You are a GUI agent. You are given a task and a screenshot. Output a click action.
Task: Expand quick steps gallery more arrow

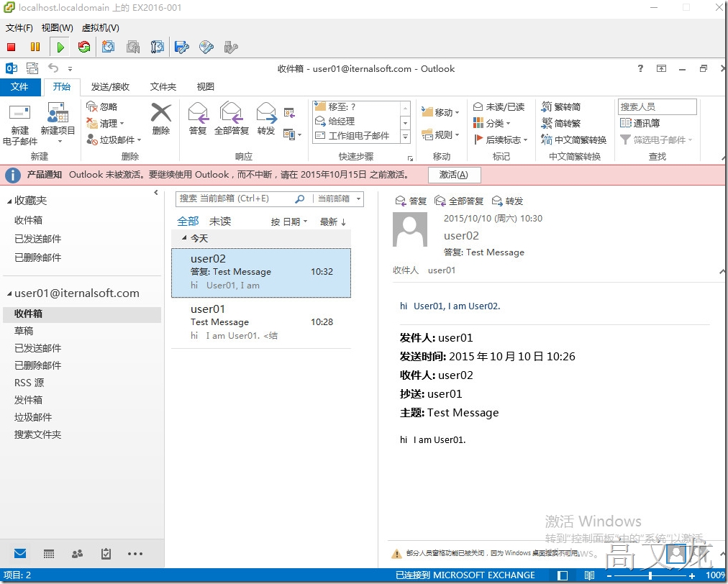tap(405, 137)
